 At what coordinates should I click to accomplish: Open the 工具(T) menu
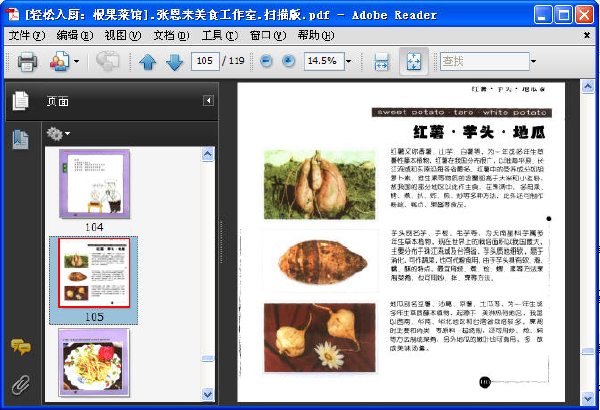[x=220, y=36]
